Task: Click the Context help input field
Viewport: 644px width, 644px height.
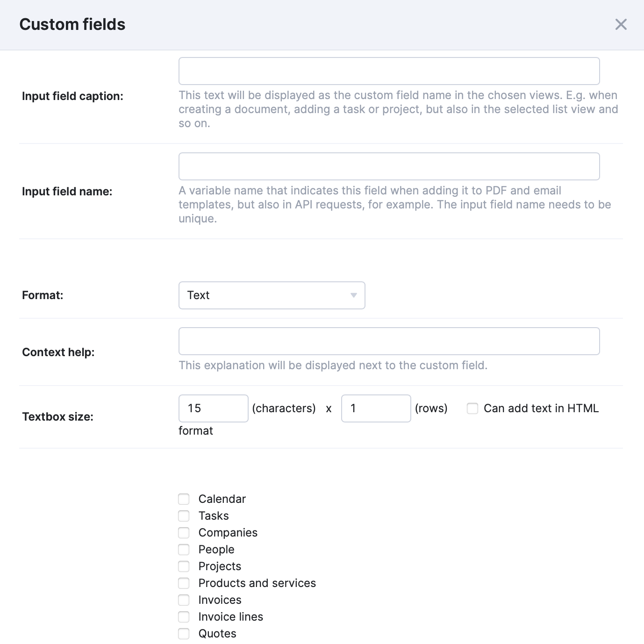Action: (x=389, y=341)
